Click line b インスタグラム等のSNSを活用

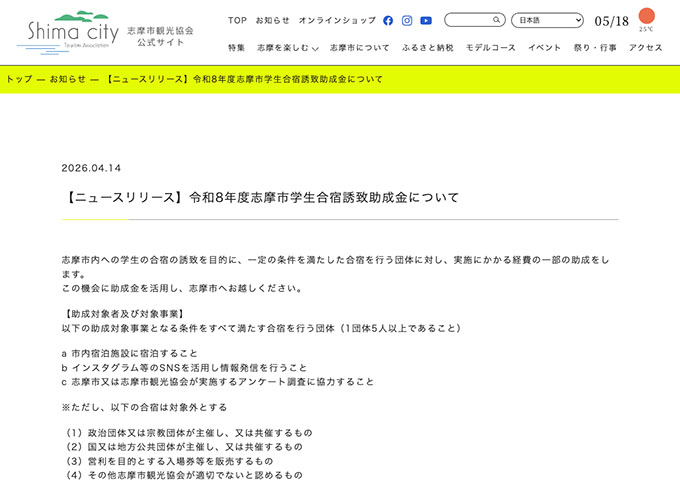tap(184, 368)
